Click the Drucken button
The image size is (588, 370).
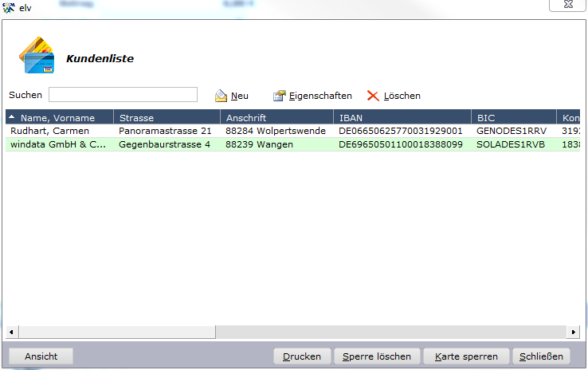[x=302, y=356]
